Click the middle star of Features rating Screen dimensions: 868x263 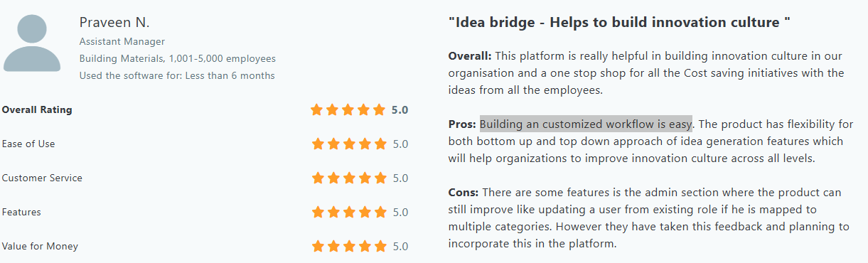click(x=348, y=213)
